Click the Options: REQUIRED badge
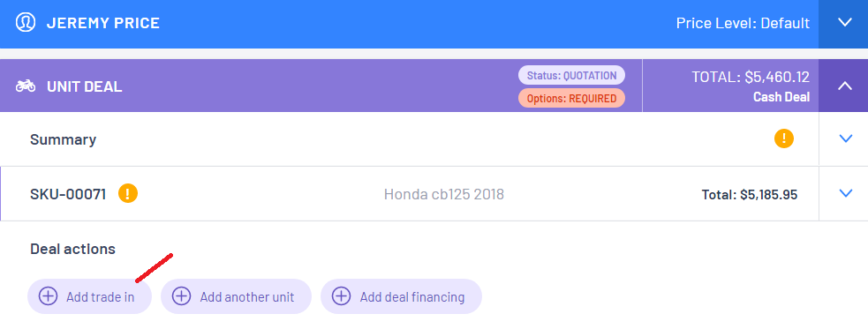The image size is (868, 329). [572, 99]
